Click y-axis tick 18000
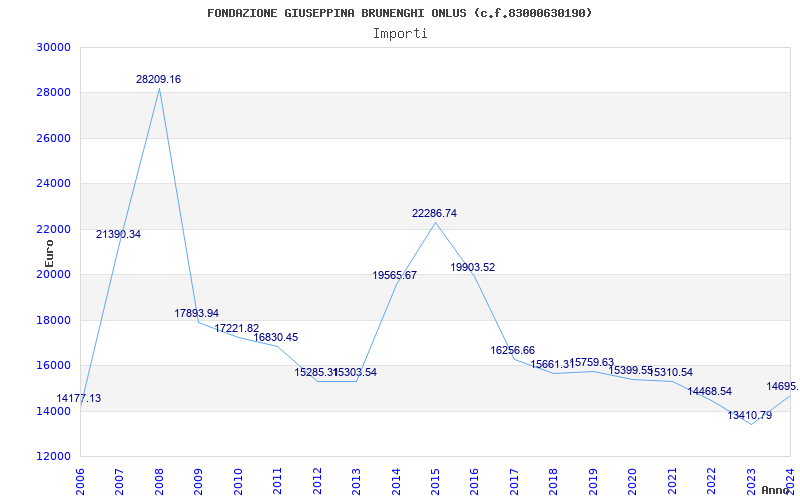Image resolution: width=800 pixels, height=500 pixels. [x=53, y=320]
